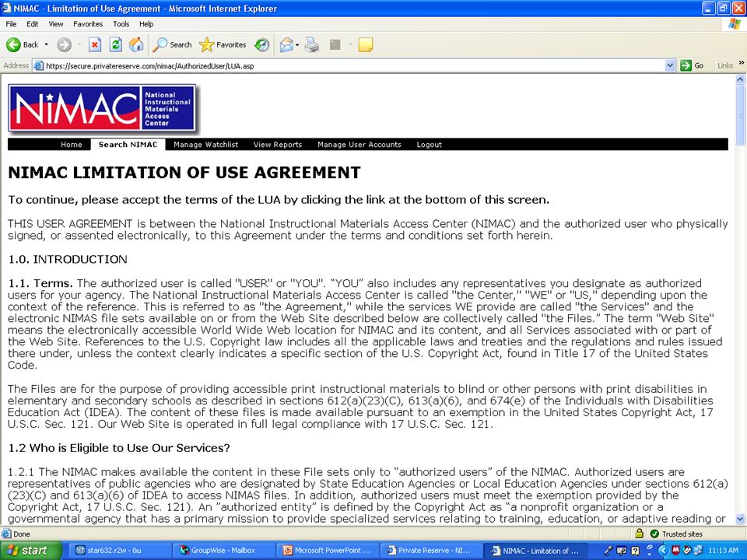Open the Back history dropdown arrow
747x560 pixels.
pos(46,45)
